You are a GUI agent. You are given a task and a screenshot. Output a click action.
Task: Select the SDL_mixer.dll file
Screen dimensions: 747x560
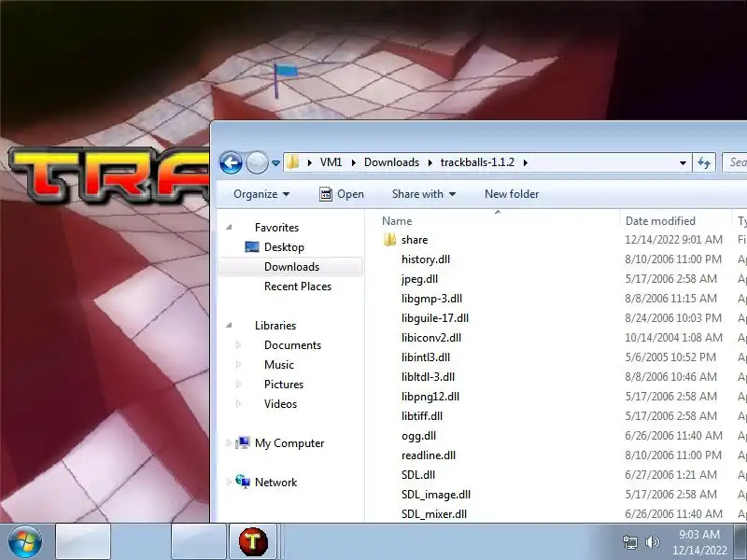434,514
